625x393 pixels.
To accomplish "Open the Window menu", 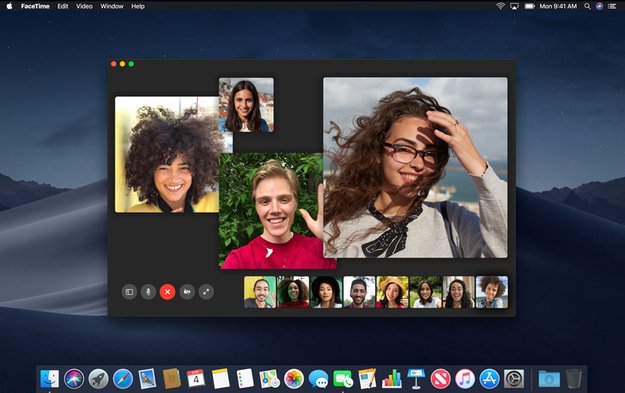I will 112,6.
